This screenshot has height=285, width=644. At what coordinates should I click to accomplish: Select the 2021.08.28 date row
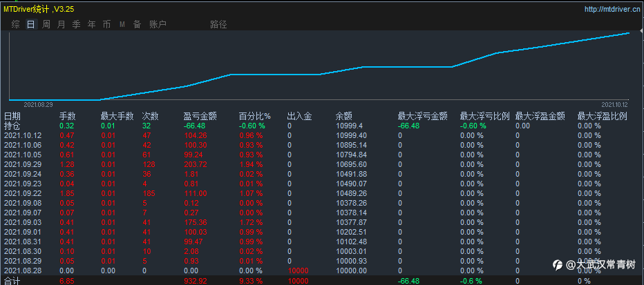click(322, 271)
